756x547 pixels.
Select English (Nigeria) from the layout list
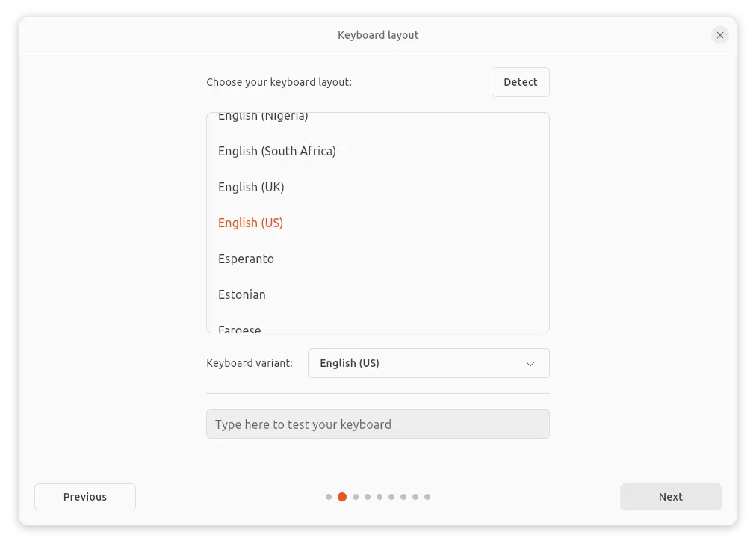pyautogui.click(x=263, y=117)
